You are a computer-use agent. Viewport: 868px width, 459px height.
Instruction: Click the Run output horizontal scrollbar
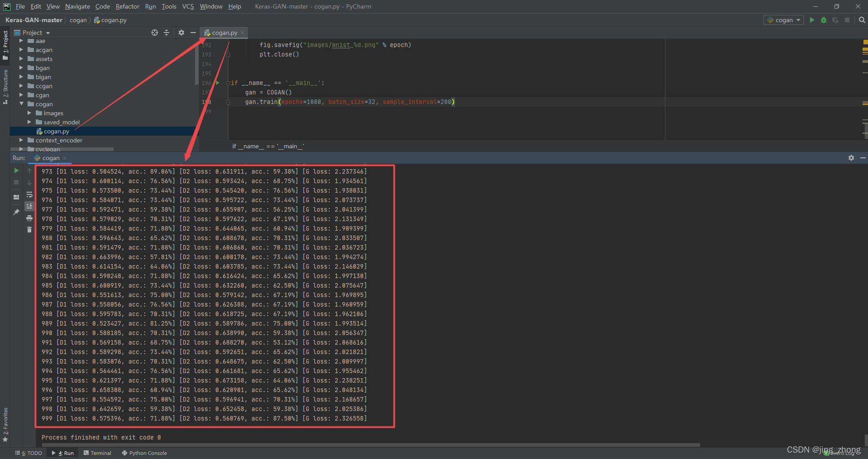pos(371,445)
